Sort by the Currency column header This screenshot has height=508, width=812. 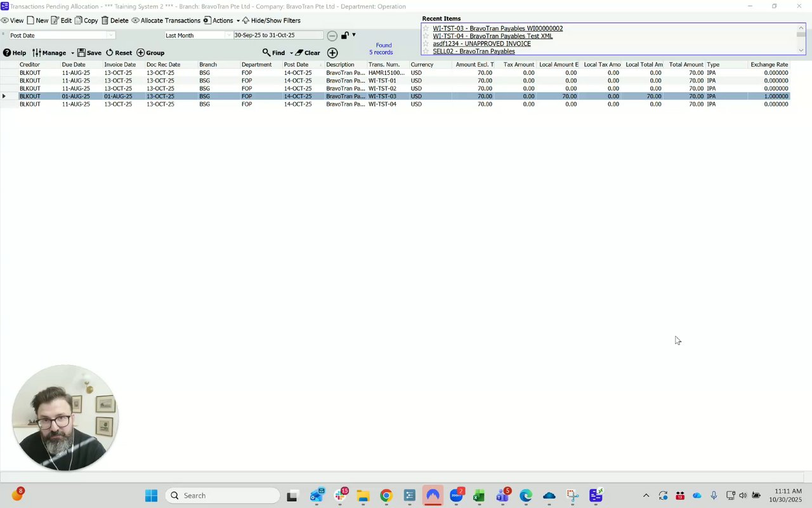pyautogui.click(x=430, y=65)
